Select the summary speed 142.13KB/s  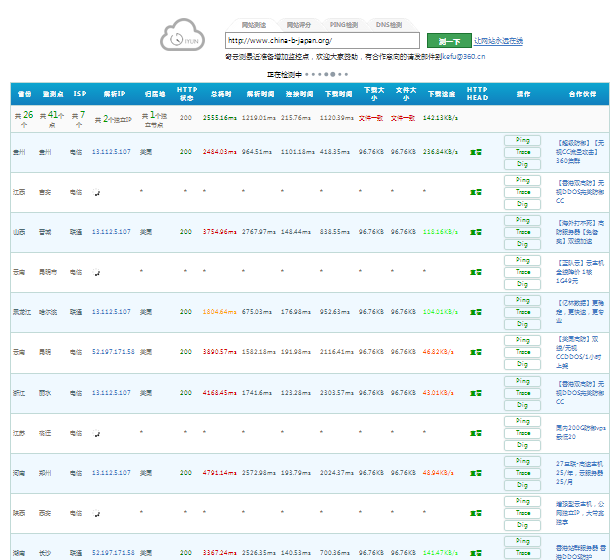440,118
